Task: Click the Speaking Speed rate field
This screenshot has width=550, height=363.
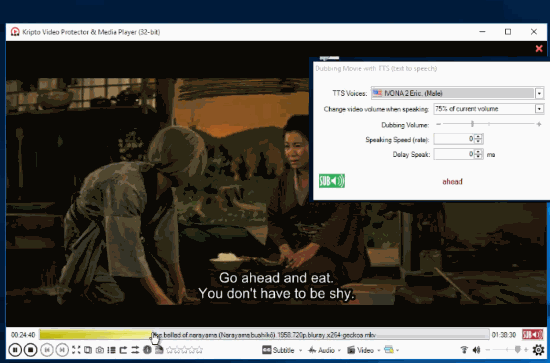Action: pos(455,139)
